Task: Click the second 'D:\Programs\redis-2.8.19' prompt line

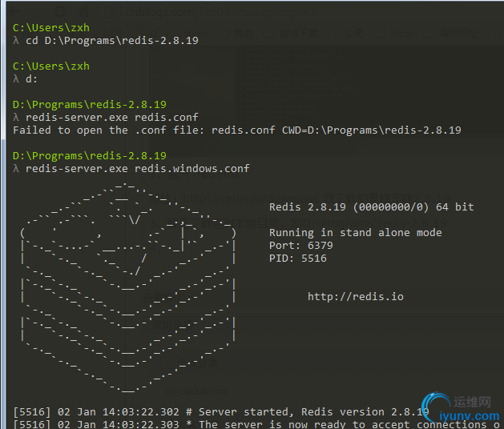Action: (90, 156)
